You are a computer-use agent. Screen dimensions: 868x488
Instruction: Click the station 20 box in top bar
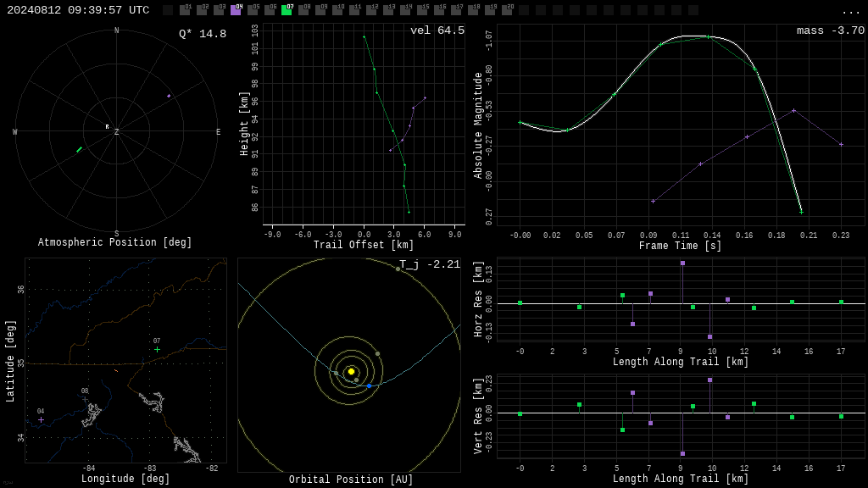pos(507,9)
